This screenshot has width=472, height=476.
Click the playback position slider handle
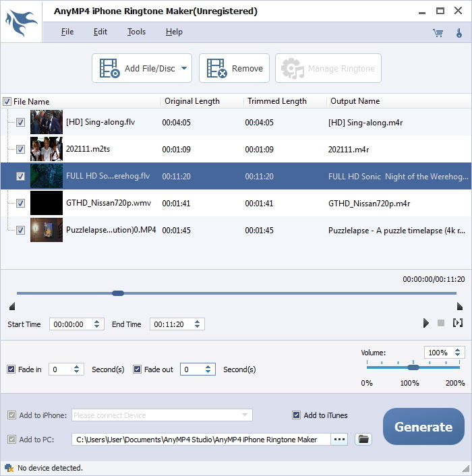(118, 293)
